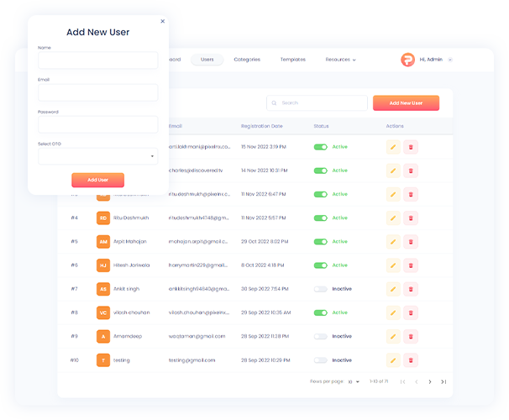Close the Add New User dialog
The height and width of the screenshot is (420, 509).
coord(163,21)
